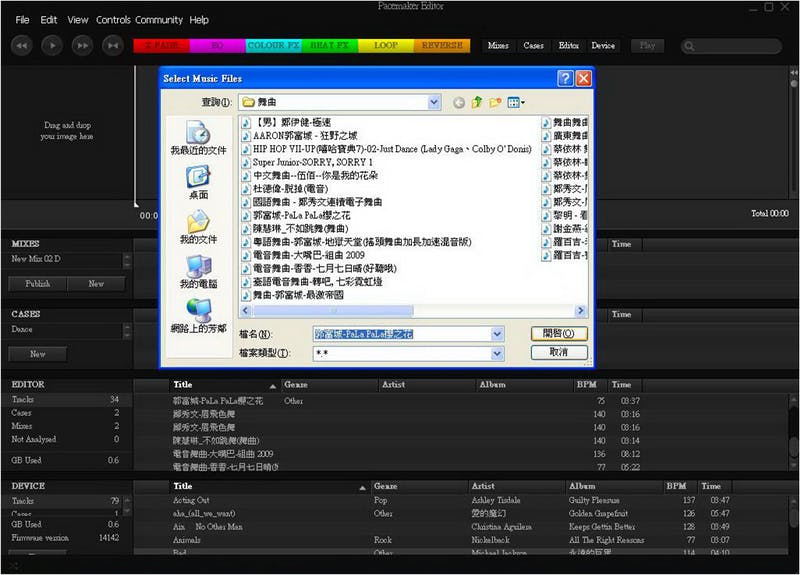Choose the LOOP yellow tab
This screenshot has width=800, height=575.
point(386,45)
